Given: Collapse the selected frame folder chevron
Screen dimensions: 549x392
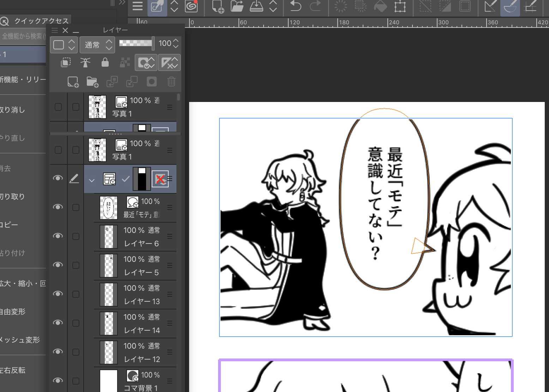Looking at the screenshot, I should (92, 180).
